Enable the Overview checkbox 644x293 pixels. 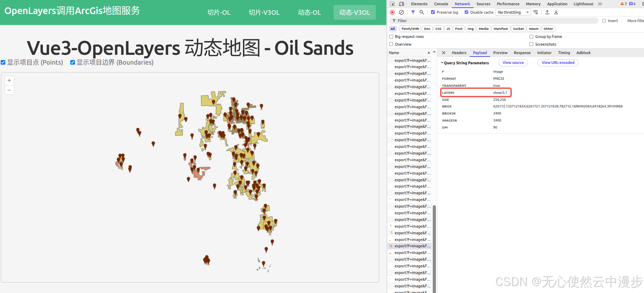point(391,44)
